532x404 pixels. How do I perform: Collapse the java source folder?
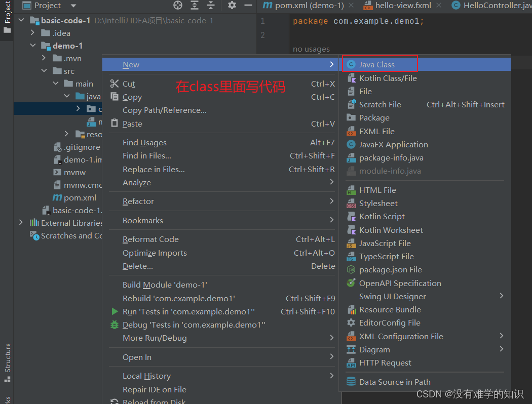(x=67, y=96)
